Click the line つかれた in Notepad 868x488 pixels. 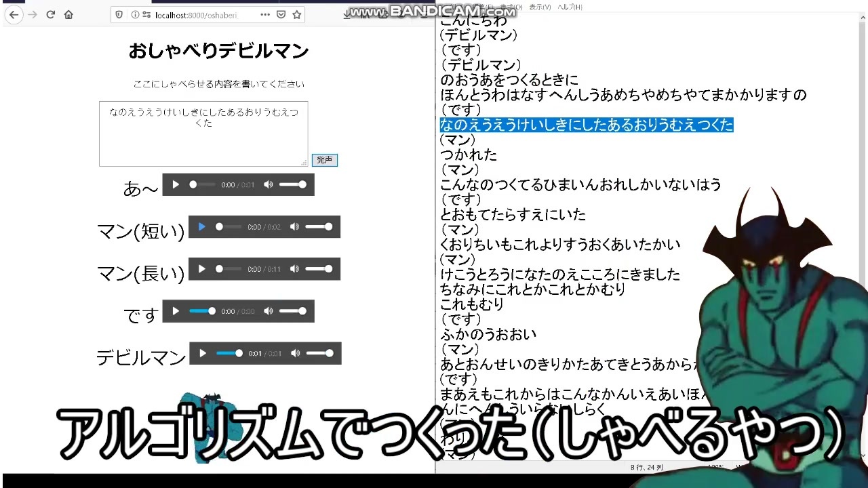469,155
